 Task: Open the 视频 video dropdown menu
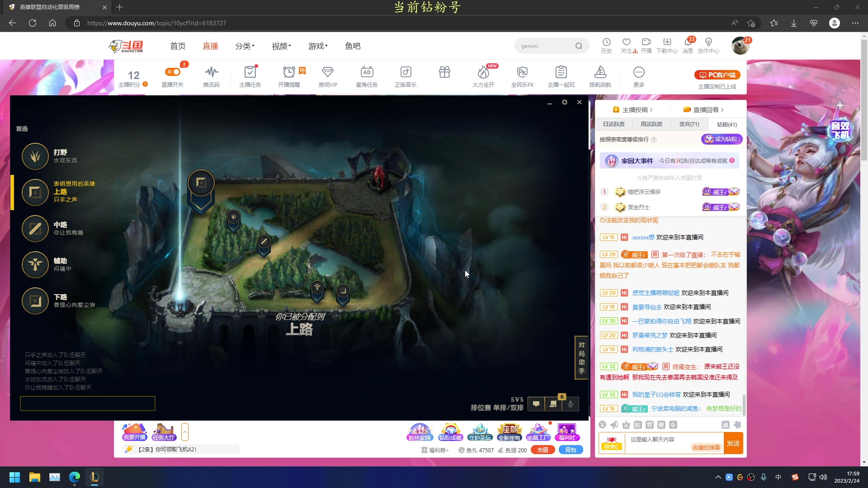(x=280, y=46)
